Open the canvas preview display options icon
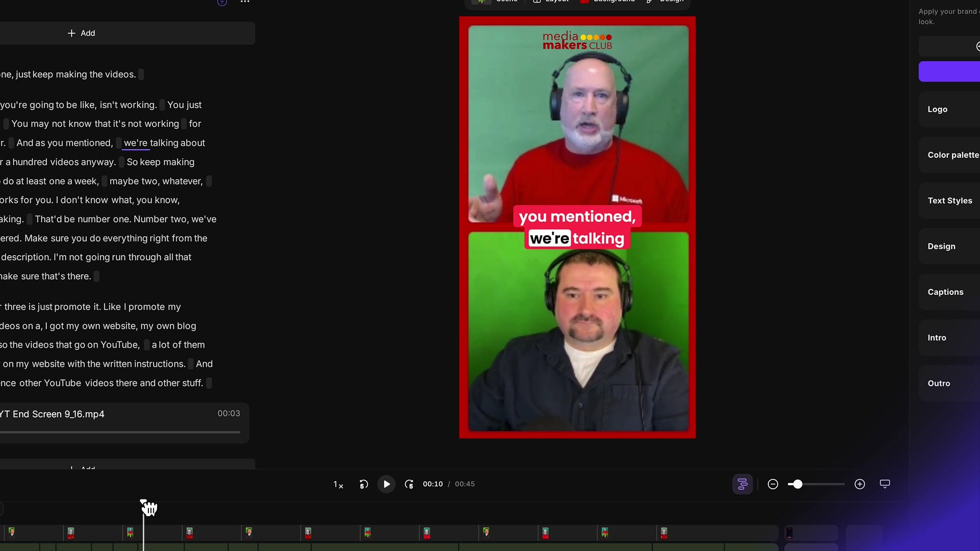The image size is (980, 551). [x=885, y=484]
